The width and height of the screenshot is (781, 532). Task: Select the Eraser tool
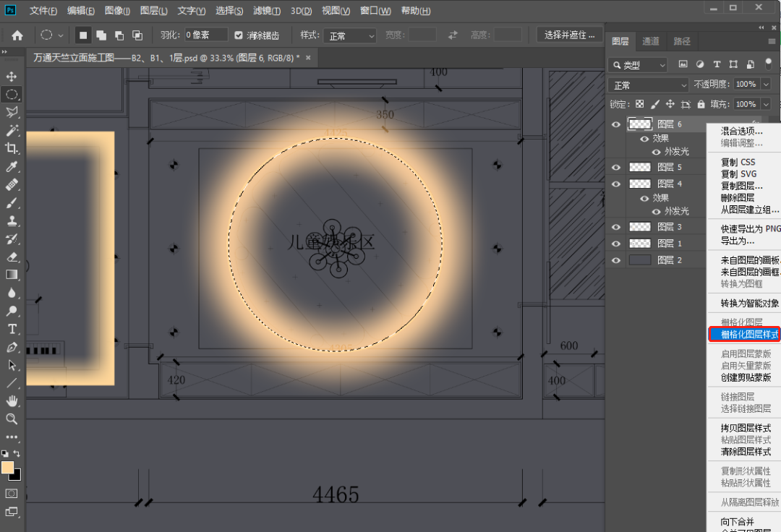tap(12, 257)
